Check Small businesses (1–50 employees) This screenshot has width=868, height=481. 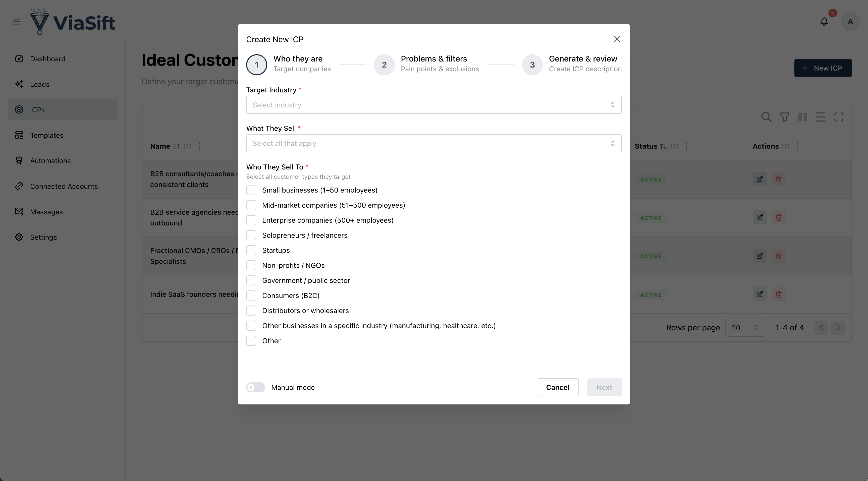click(251, 190)
